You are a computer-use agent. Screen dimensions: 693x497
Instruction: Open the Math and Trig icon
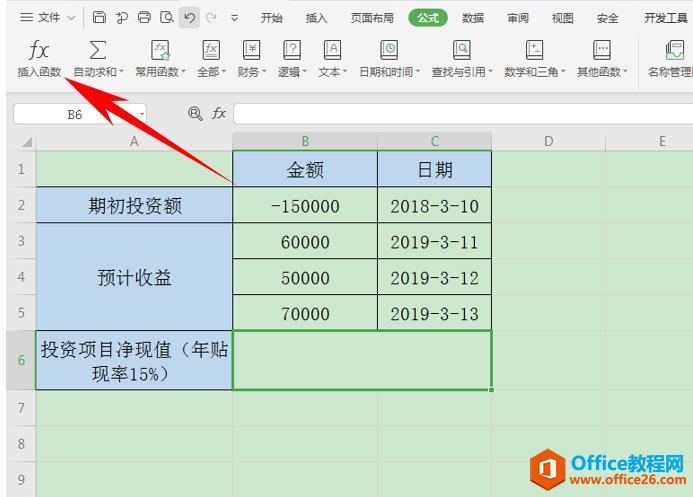click(x=534, y=50)
